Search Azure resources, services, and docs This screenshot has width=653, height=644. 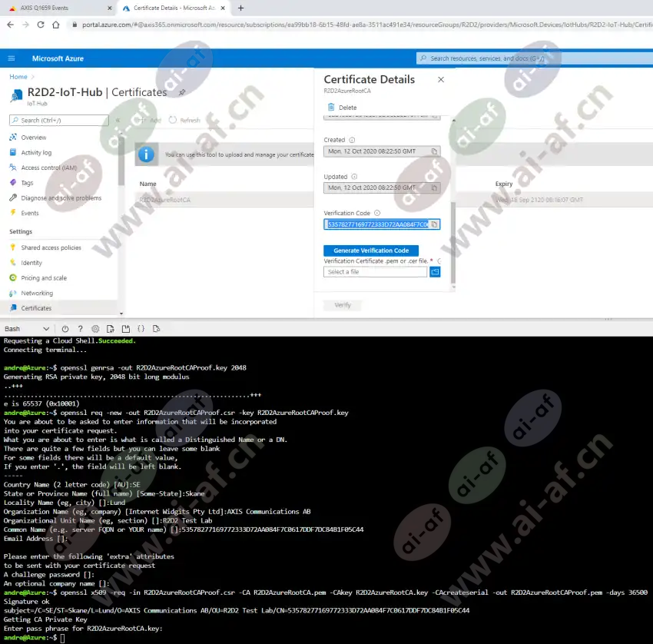[535, 58]
